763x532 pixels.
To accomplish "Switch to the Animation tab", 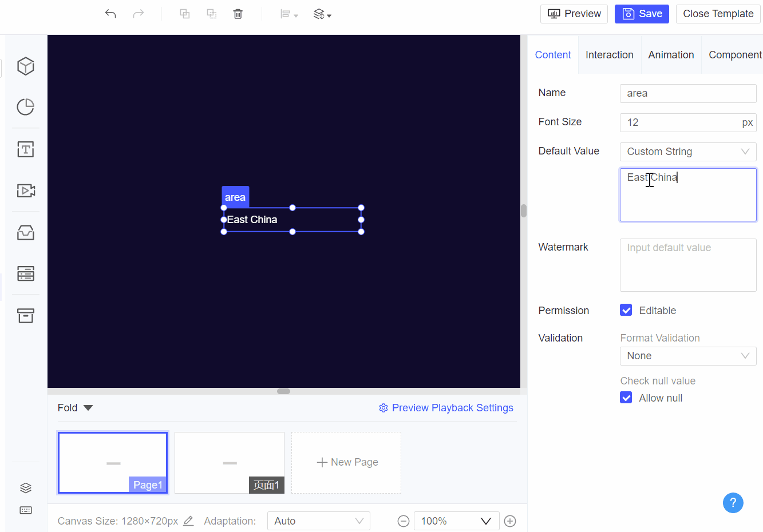I will pos(671,54).
